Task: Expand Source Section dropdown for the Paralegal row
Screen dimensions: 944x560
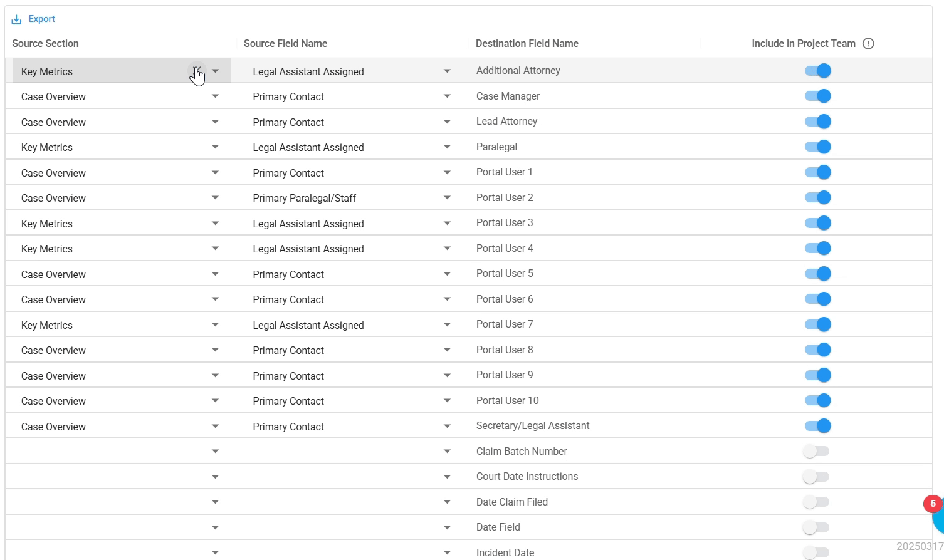Action: point(216,147)
